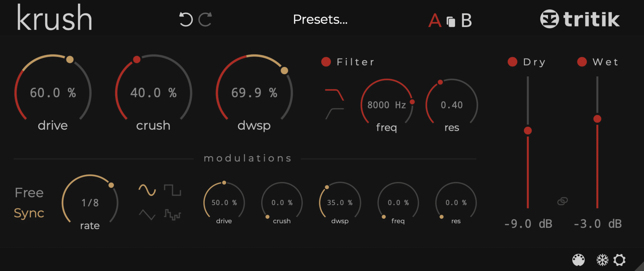644x271 pixels.
Task: Click the main dwsp knob handle
Action: click(x=284, y=71)
